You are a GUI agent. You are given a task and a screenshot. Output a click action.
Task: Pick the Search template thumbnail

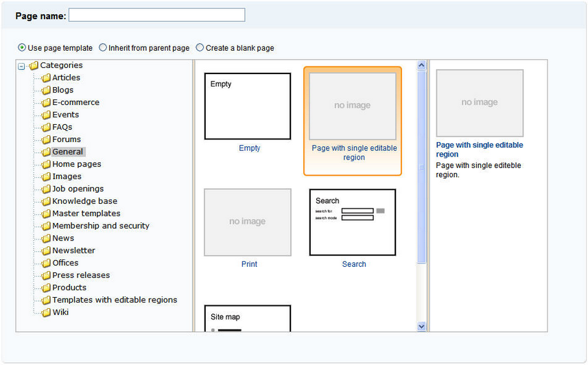tap(353, 223)
